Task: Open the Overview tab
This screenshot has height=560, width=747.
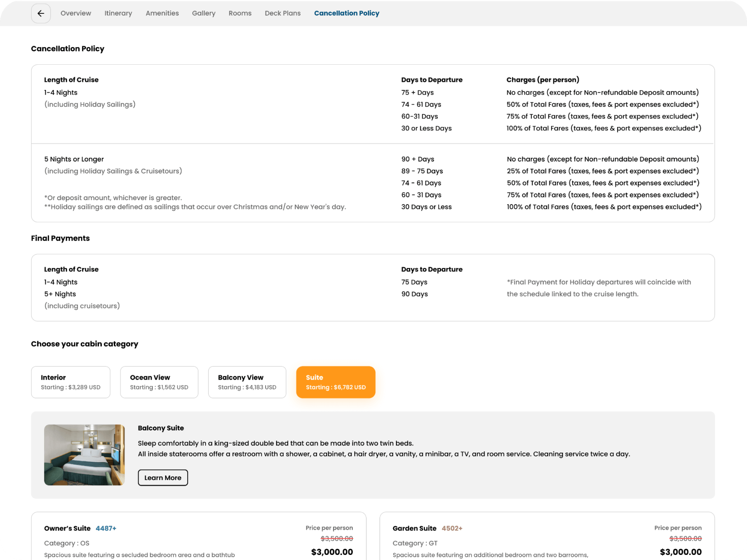Action: pyautogui.click(x=76, y=13)
